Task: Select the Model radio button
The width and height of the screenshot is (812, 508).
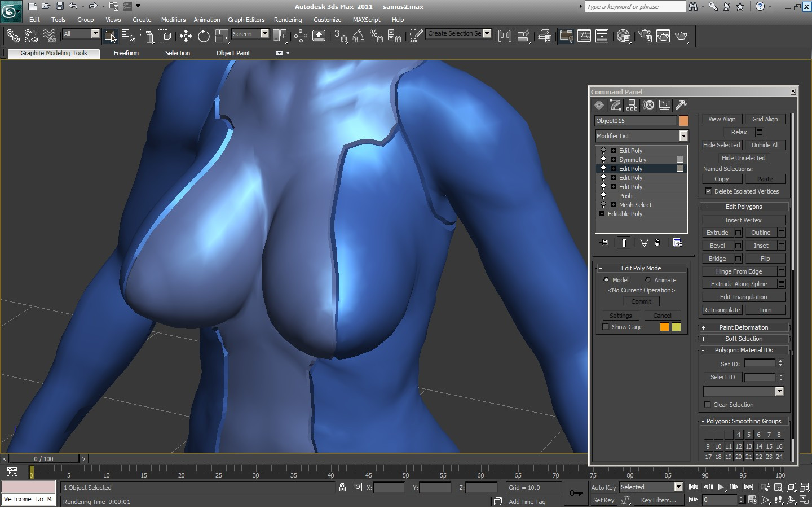Action: (x=606, y=280)
